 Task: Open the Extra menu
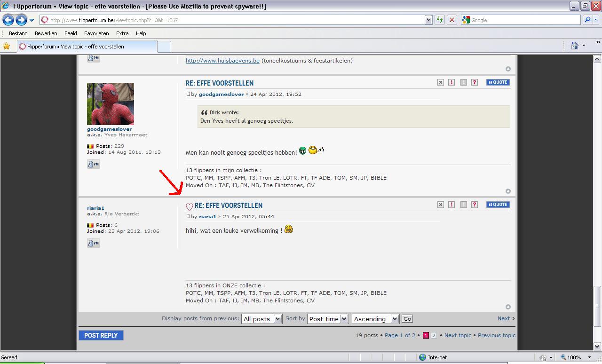click(x=122, y=33)
